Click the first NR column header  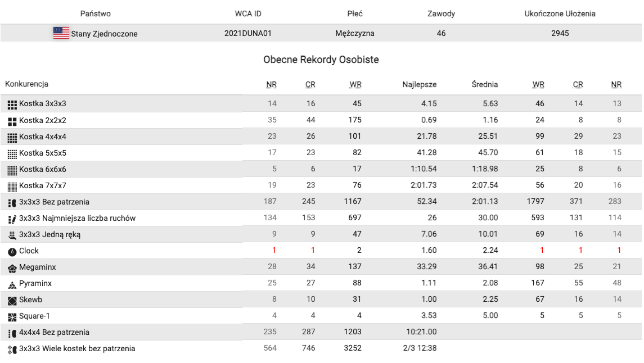tap(271, 85)
